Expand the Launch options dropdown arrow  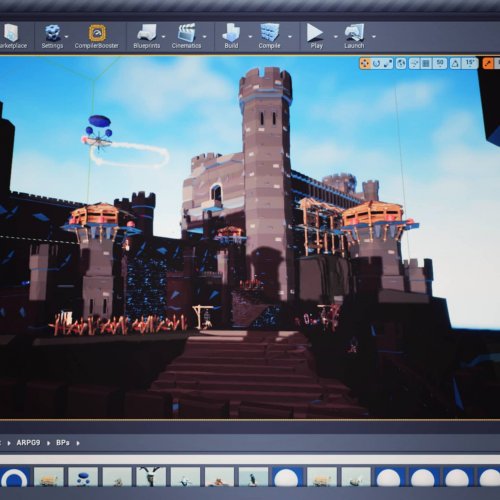click(x=374, y=37)
